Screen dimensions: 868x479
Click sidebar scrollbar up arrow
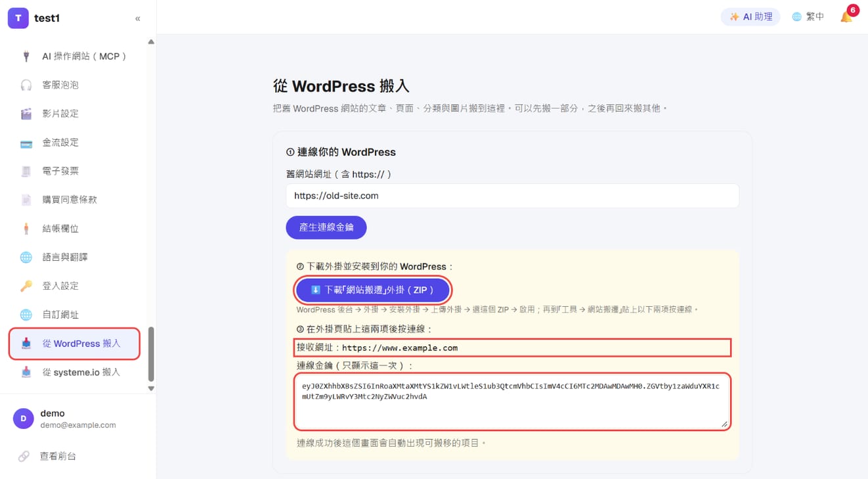[x=151, y=42]
